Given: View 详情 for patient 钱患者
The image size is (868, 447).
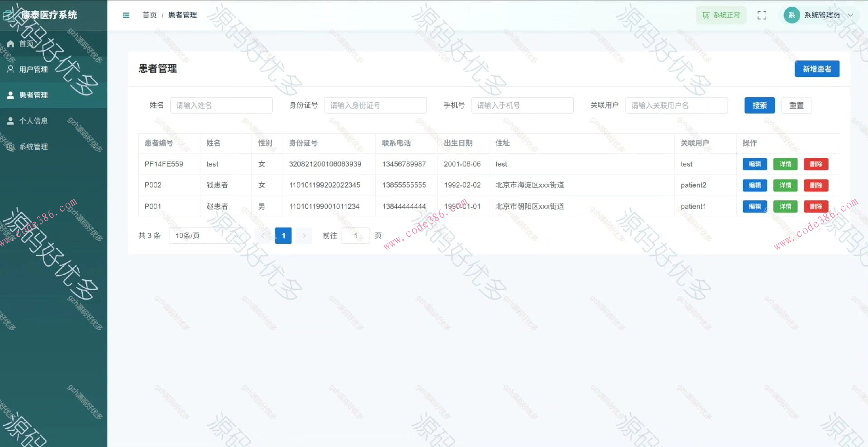Looking at the screenshot, I should click(x=785, y=185).
